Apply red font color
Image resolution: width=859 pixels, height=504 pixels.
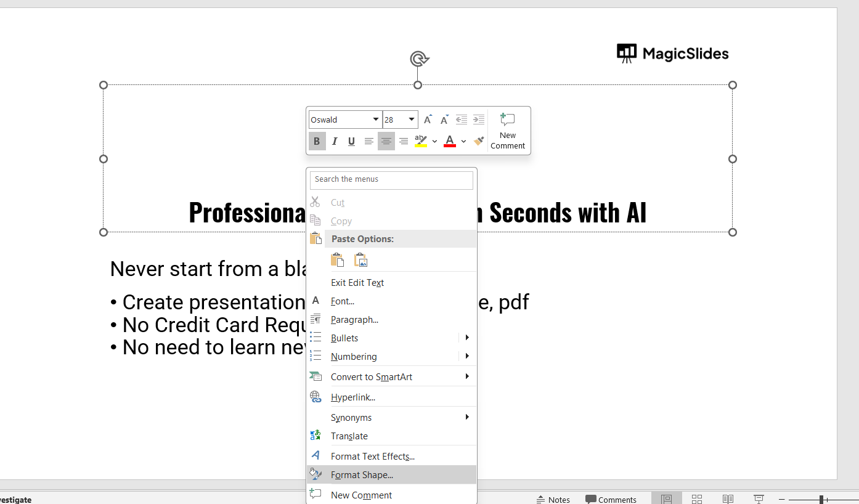coord(450,142)
